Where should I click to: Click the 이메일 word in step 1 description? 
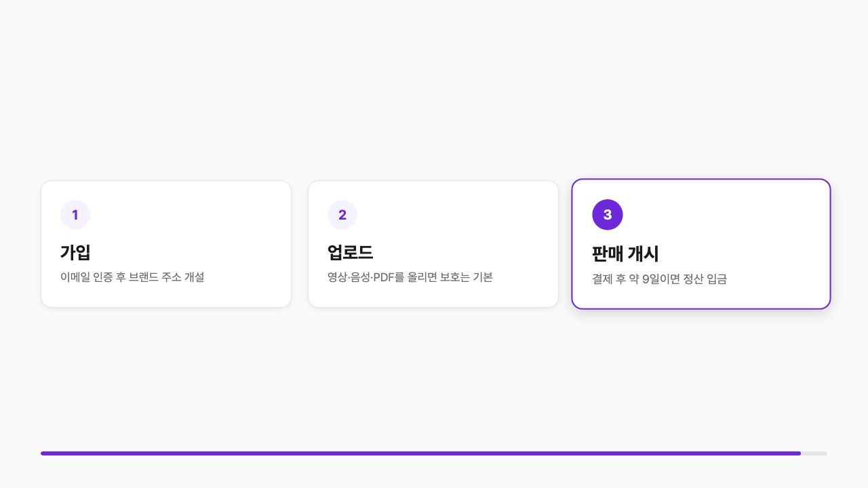click(75, 277)
